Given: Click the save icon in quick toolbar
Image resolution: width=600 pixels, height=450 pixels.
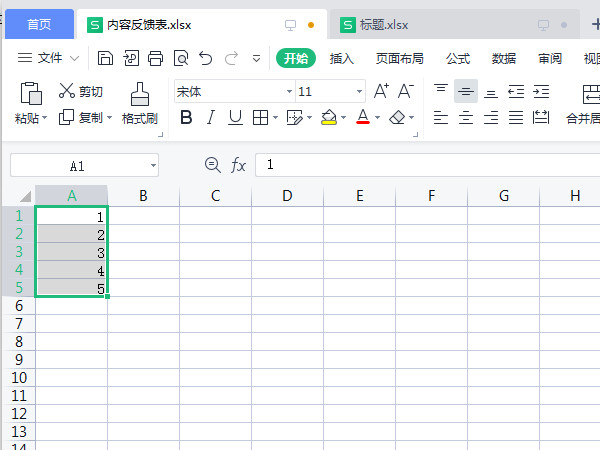Looking at the screenshot, I should coord(105,58).
